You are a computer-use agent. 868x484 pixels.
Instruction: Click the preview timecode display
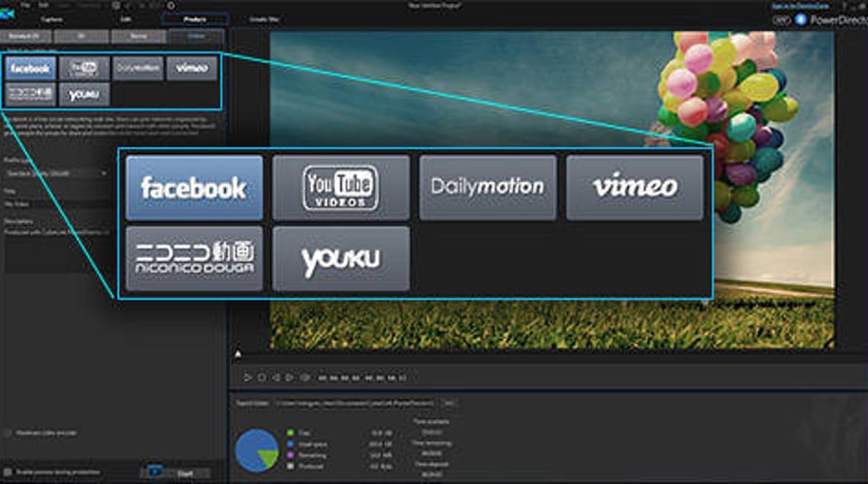click(x=362, y=379)
